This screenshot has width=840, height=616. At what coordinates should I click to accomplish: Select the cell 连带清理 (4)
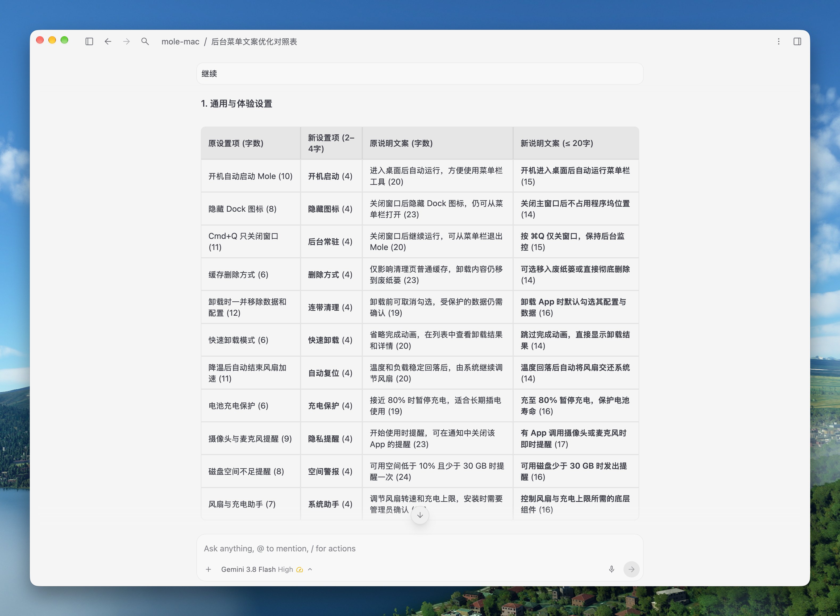[331, 307]
